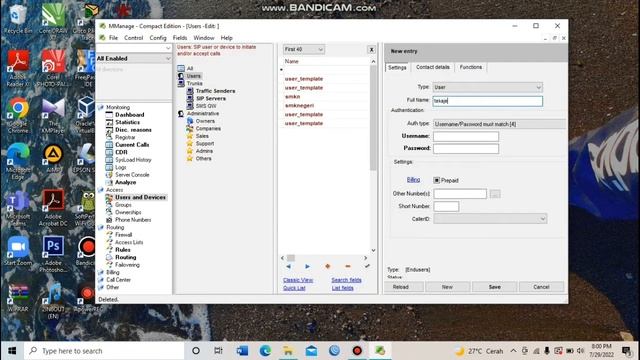The width and height of the screenshot is (640, 360).
Task: Open the Config menu
Action: pyautogui.click(x=158, y=38)
